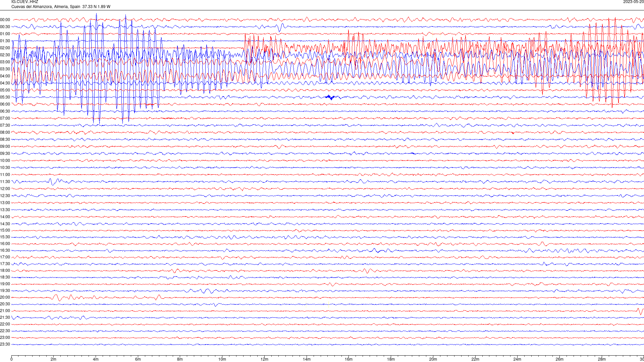The image size is (644, 362).
Task: Select the 16:00 trace time label
Action: click(x=5, y=244)
